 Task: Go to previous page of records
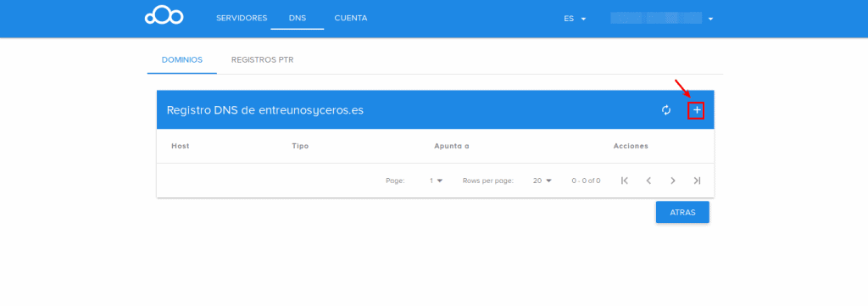pyautogui.click(x=648, y=181)
